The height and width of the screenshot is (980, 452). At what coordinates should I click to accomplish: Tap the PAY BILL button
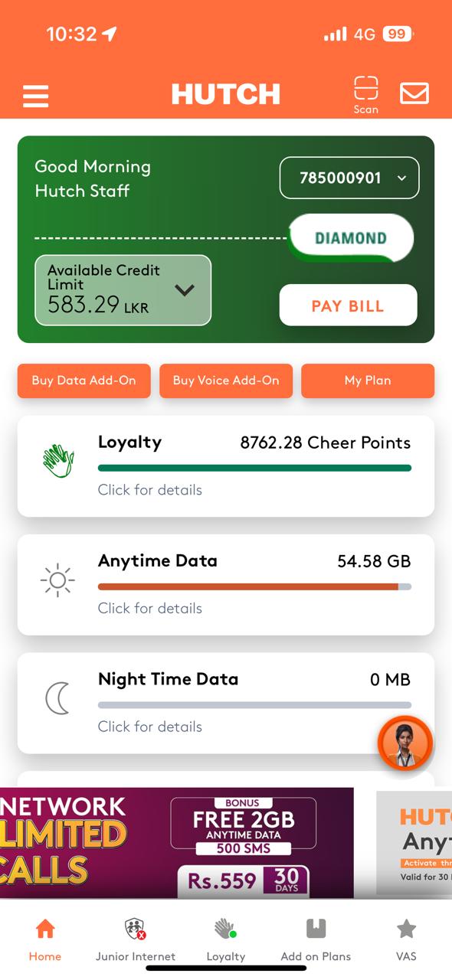pos(349,305)
